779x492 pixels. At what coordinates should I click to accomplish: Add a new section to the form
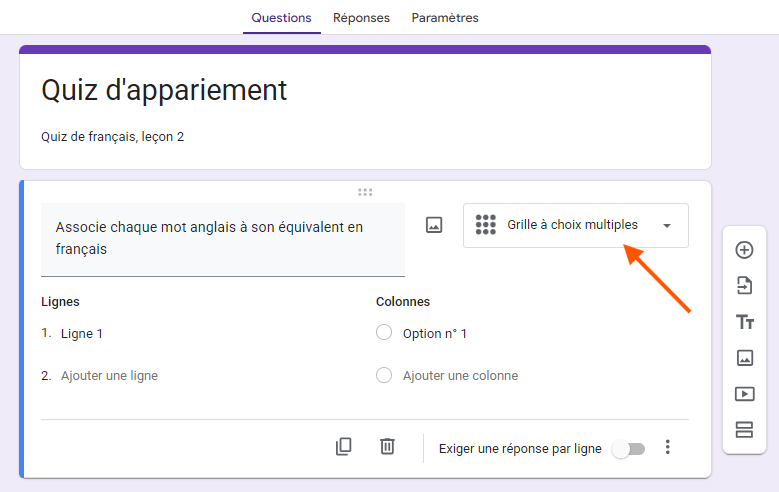pos(744,429)
